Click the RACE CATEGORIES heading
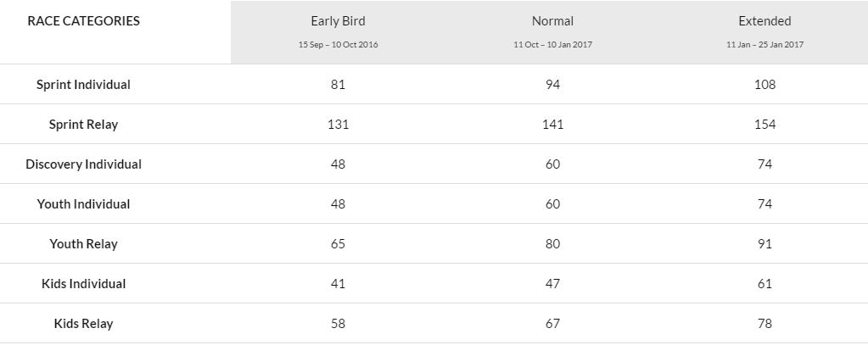 [x=84, y=21]
